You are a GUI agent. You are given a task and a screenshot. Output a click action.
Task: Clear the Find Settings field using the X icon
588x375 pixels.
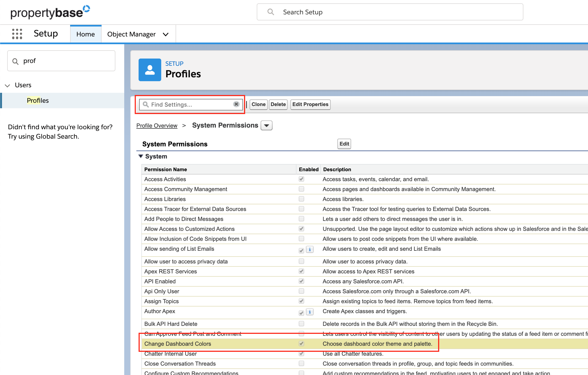click(236, 104)
